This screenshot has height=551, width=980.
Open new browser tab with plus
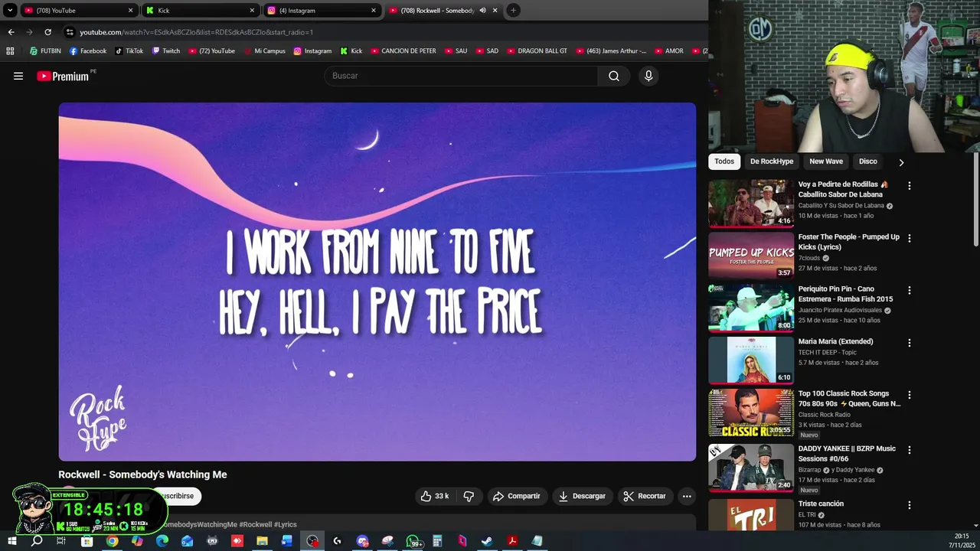513,10
